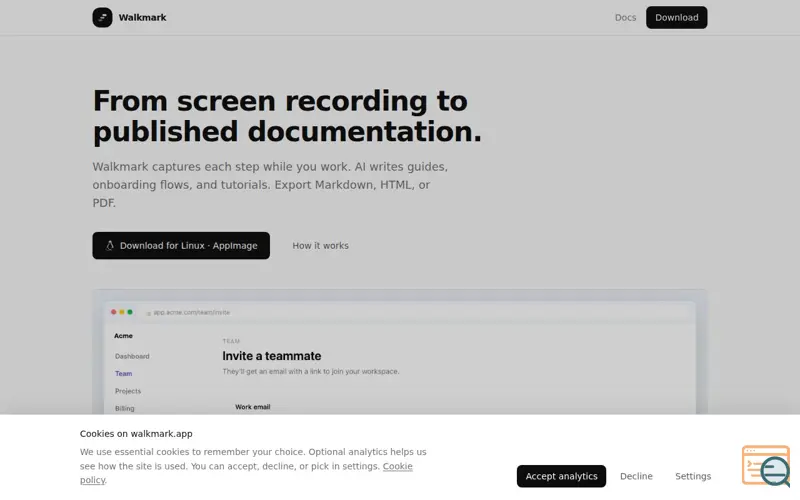Click the header Download button
Viewport: 800px width, 500px height.
coord(677,17)
